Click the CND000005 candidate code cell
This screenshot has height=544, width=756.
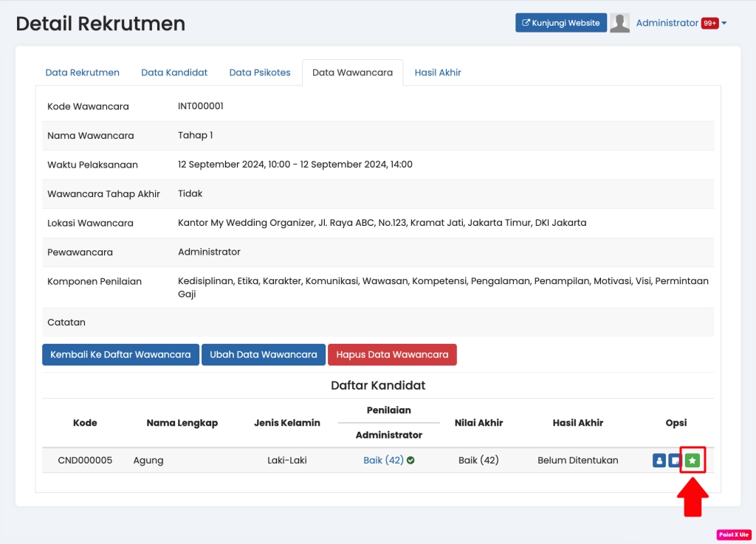[x=85, y=460]
